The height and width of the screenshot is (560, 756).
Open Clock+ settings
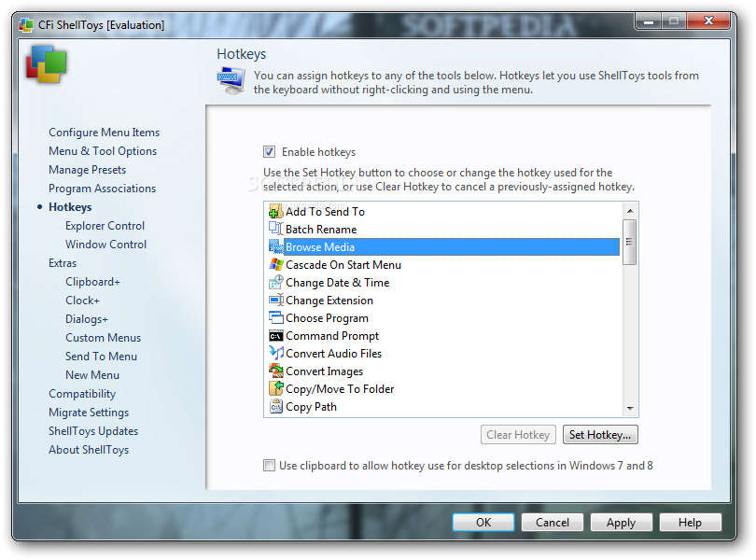click(82, 301)
